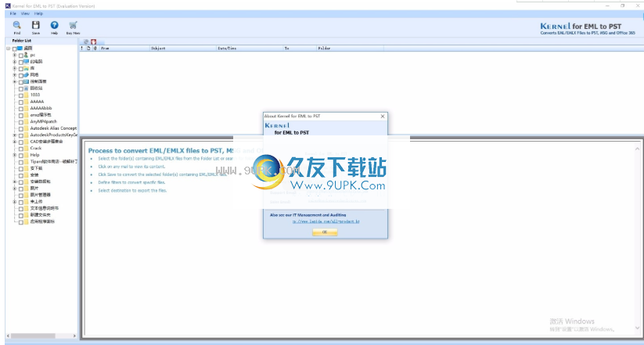Check the root desktop folder checkbox
The image size is (644, 345).
14,49
